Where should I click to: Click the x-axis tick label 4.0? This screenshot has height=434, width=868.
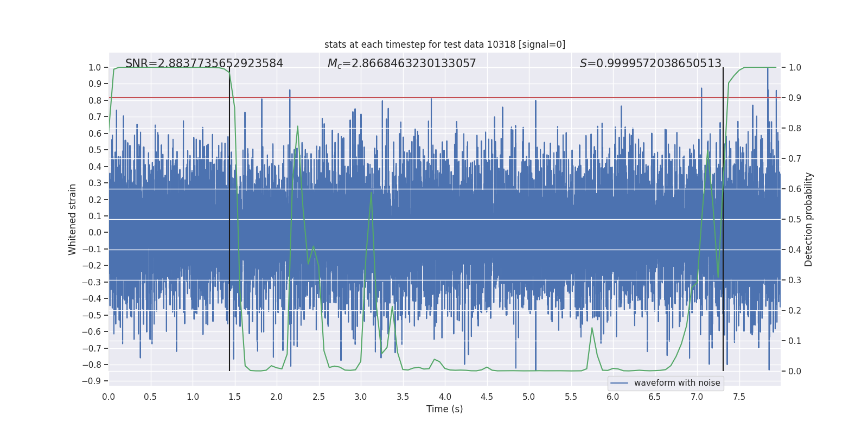click(x=445, y=397)
